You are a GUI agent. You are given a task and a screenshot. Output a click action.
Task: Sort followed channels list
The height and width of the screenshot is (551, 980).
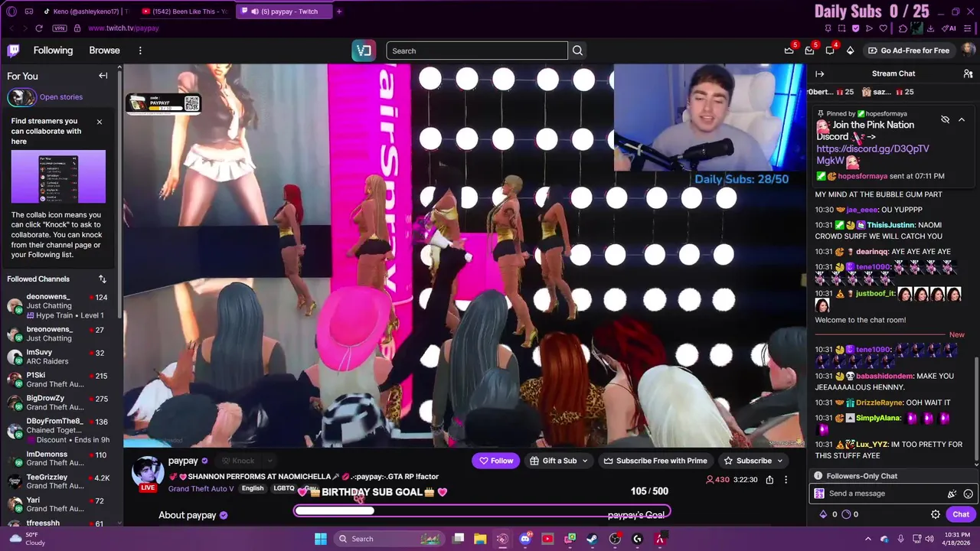(x=103, y=279)
